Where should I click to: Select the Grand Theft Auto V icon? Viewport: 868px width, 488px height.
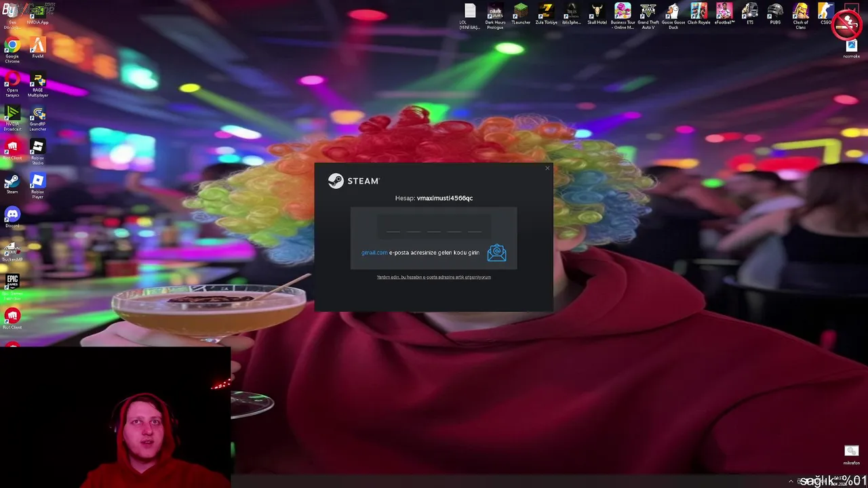[x=648, y=16]
